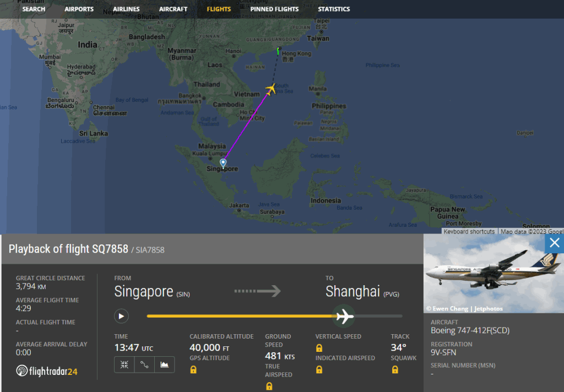The height and width of the screenshot is (392, 564).
Task: Click the Flightradar24 logo
Action: [x=47, y=371]
